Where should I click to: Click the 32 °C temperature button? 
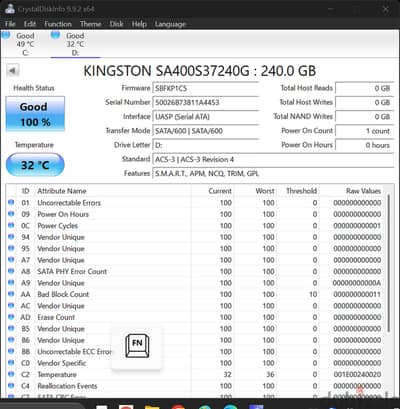pos(35,165)
